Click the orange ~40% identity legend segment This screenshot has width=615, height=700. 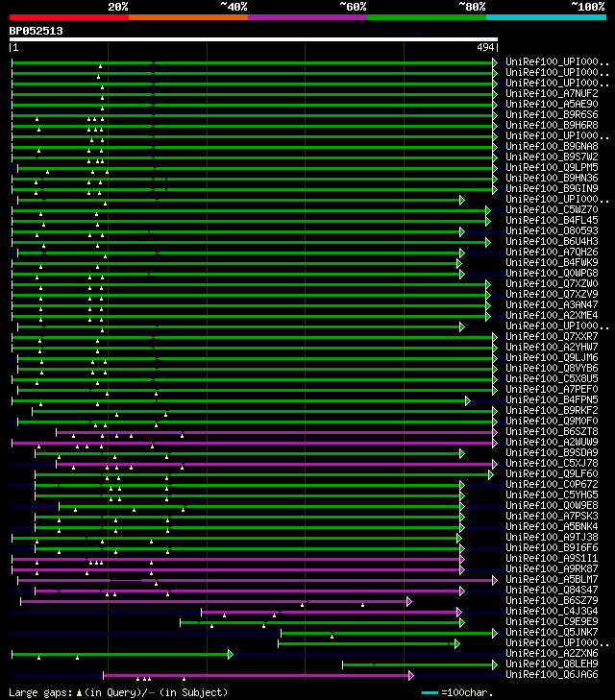(188, 17)
